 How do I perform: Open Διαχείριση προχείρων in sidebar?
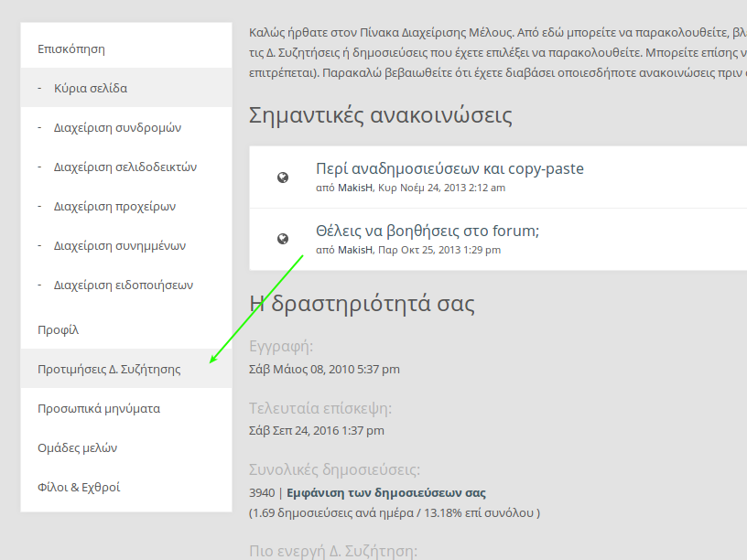coord(114,207)
